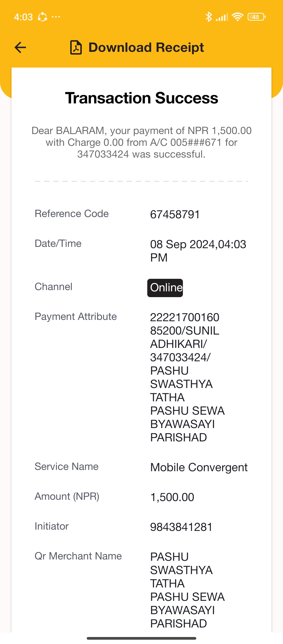
Task: Tap the Qr Merchant Name value
Action: (187, 590)
